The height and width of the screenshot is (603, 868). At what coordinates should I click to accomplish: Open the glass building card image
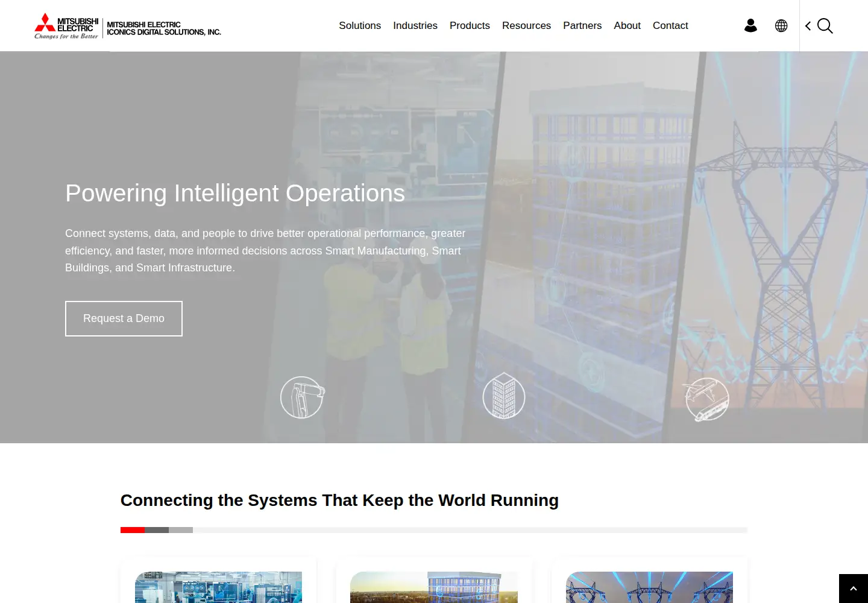[x=434, y=587]
